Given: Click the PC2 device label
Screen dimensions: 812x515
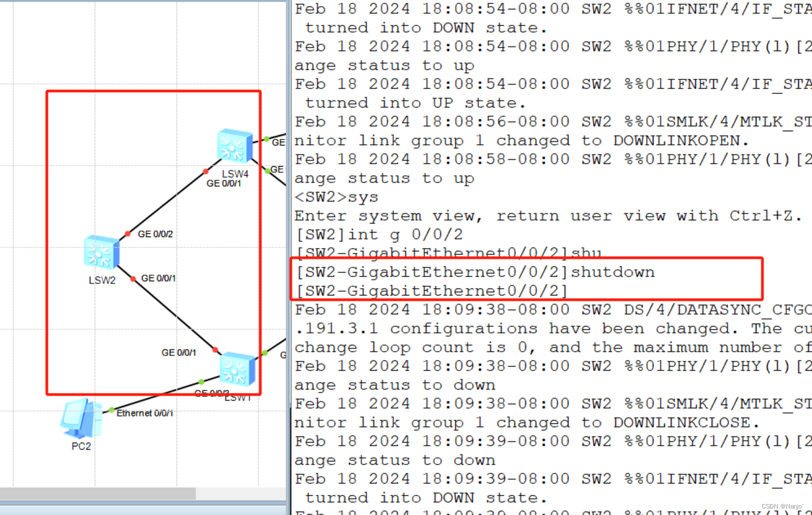Looking at the screenshot, I should [81, 446].
